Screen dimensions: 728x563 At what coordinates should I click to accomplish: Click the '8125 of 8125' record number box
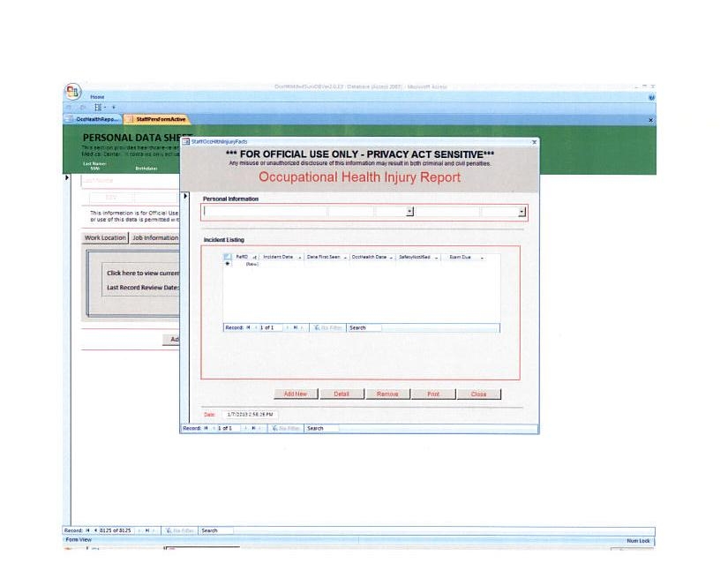click(x=115, y=530)
